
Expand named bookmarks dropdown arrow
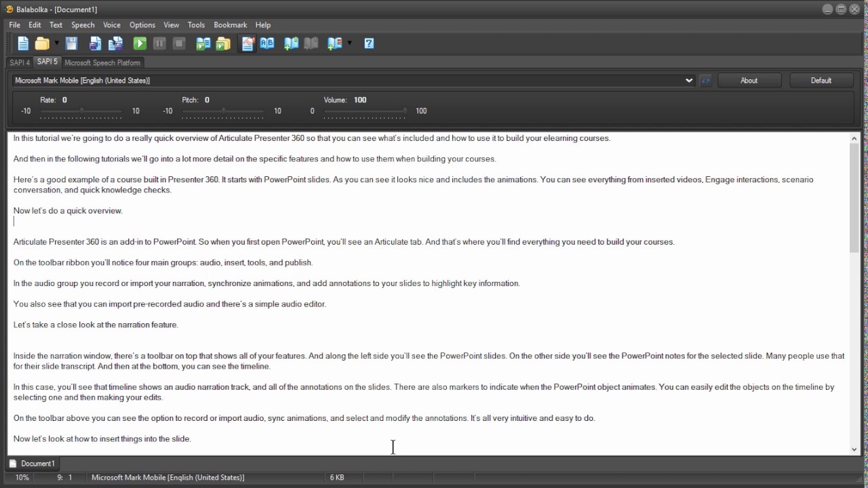click(349, 43)
